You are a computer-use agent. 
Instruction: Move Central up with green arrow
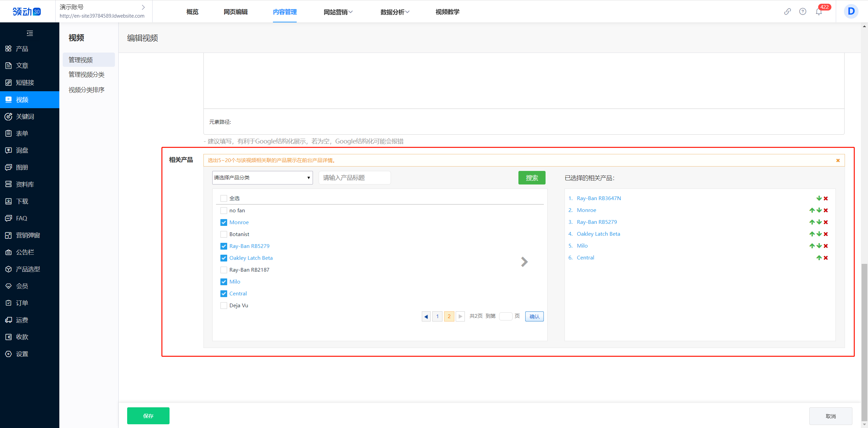[819, 258]
